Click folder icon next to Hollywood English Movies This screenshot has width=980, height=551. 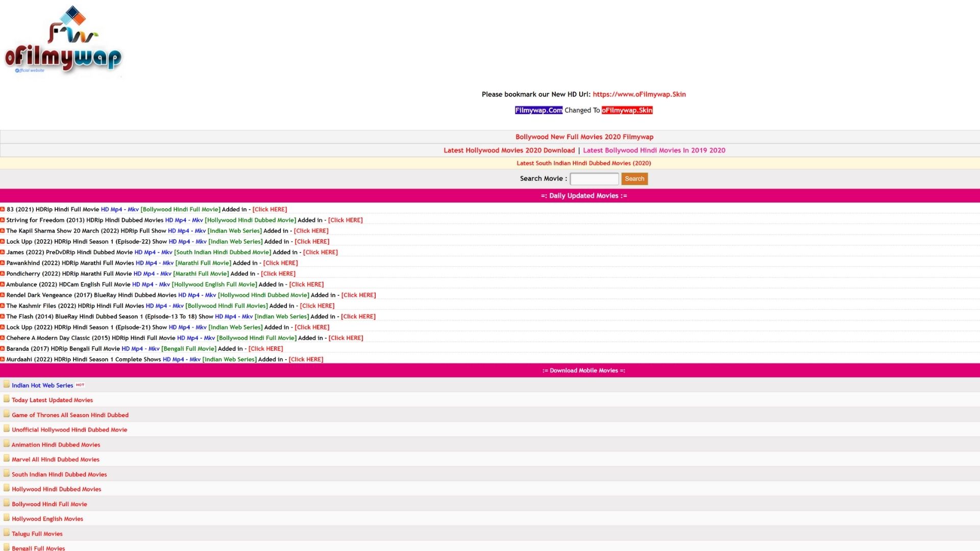click(7, 517)
